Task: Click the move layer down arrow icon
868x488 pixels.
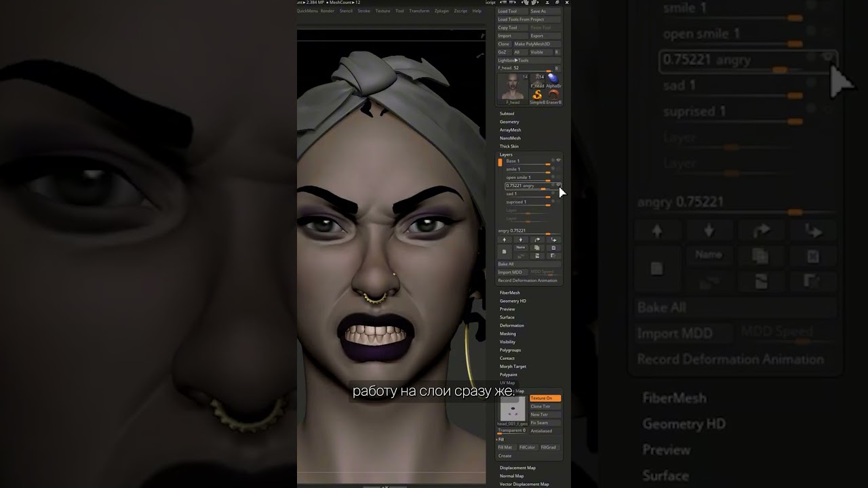Action: coord(521,240)
